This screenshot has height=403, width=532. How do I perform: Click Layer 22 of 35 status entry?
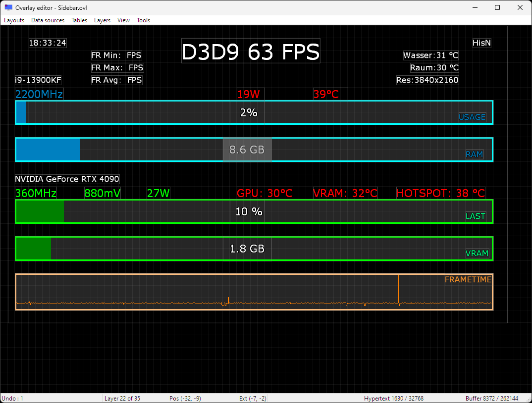(122, 398)
